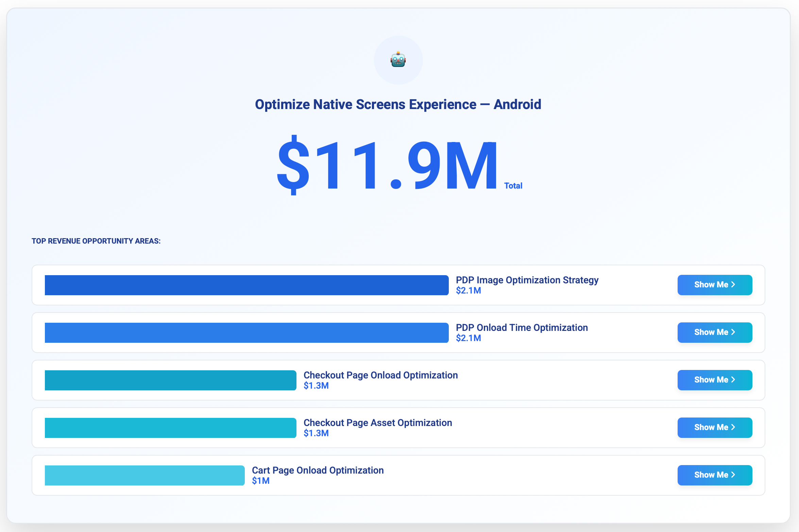Image resolution: width=799 pixels, height=532 pixels.
Task: Select the Checkout Page Onload Optimization bar
Action: (170, 380)
